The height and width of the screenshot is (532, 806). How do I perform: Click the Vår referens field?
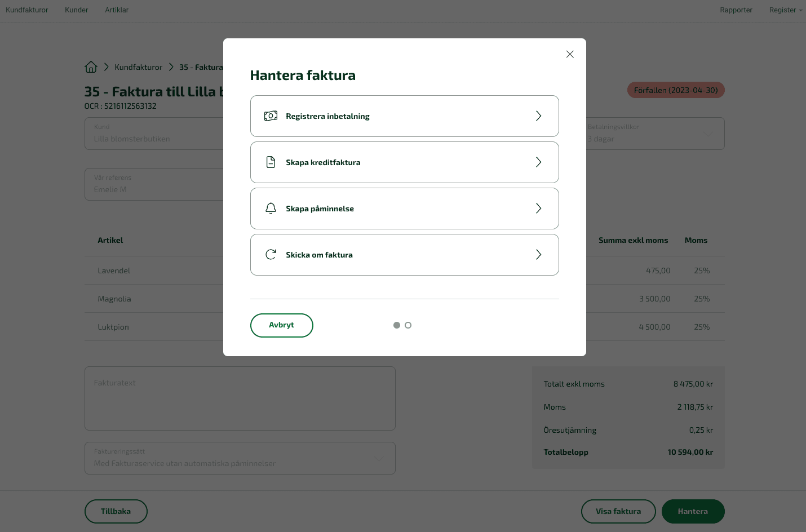154,184
